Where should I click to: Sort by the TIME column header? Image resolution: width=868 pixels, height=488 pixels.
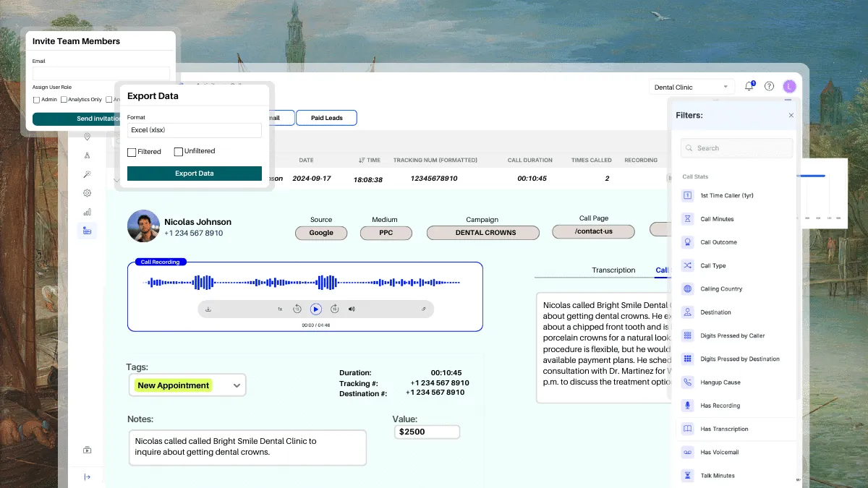[x=370, y=160]
